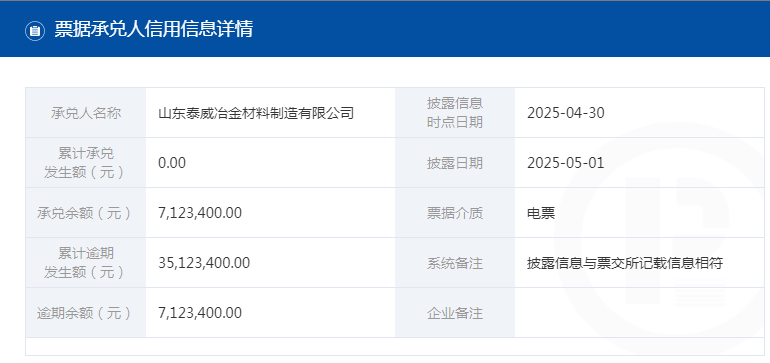Viewport: 770px width, 363px height.
Task: Click the 票据介质 label
Action: (455, 213)
